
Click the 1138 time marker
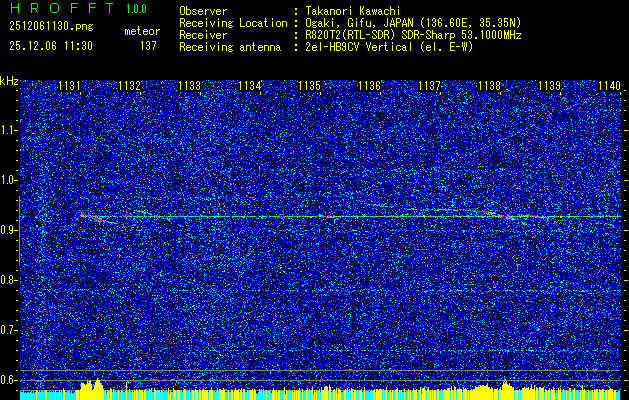490,85
